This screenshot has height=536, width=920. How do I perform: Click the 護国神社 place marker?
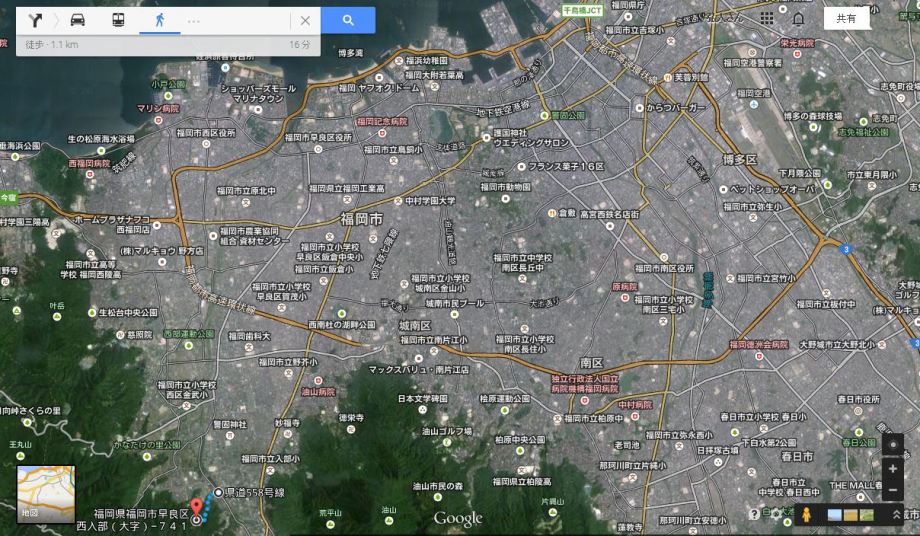[486, 138]
